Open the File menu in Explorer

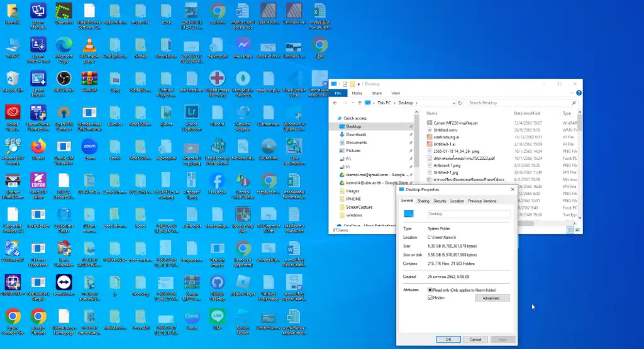pos(338,93)
